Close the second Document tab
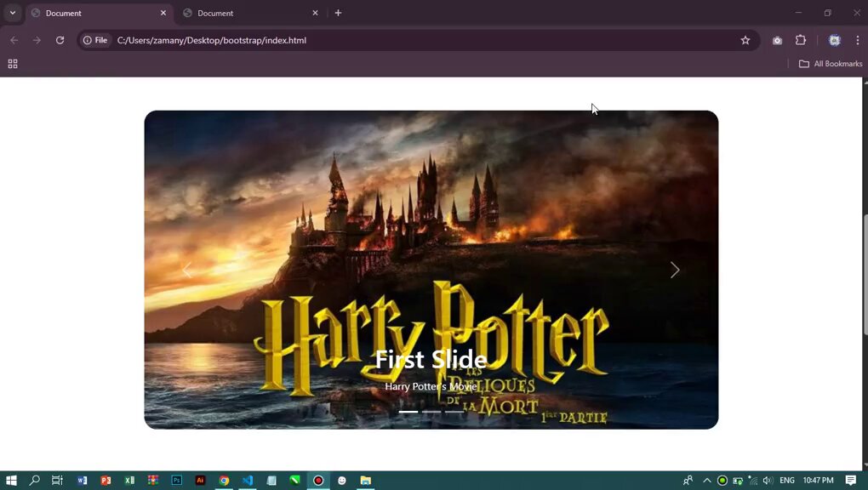The image size is (868, 490). tap(315, 13)
